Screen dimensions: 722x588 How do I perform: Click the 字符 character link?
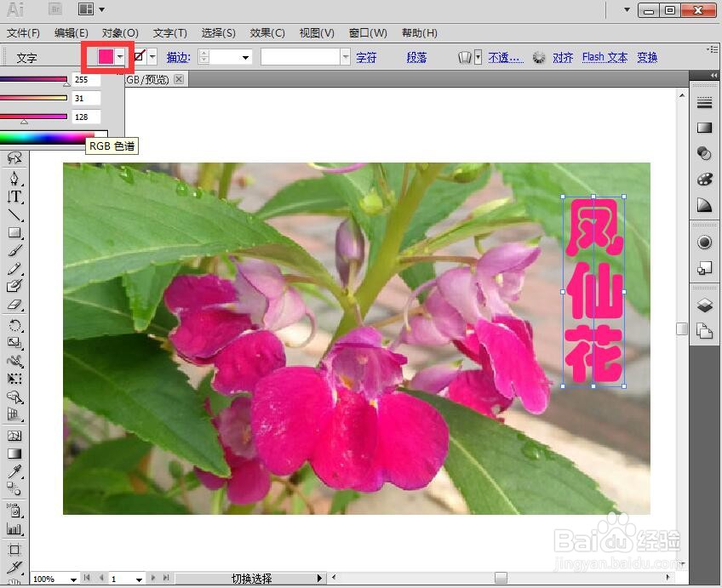click(x=366, y=58)
